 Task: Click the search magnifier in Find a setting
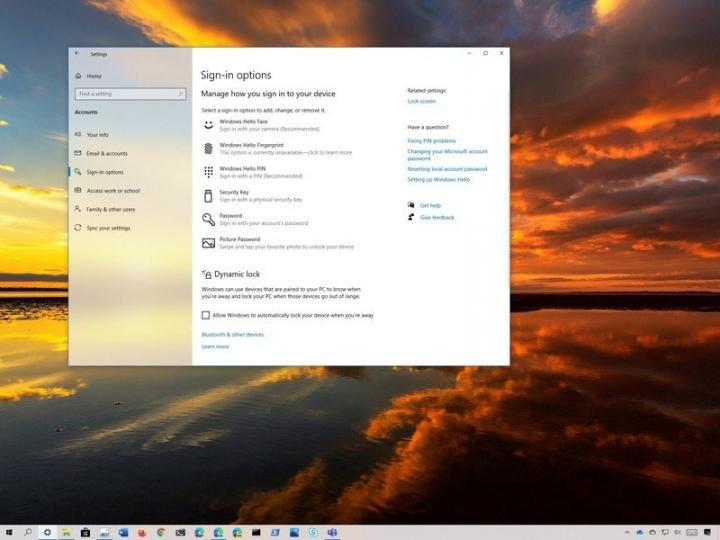(x=180, y=94)
